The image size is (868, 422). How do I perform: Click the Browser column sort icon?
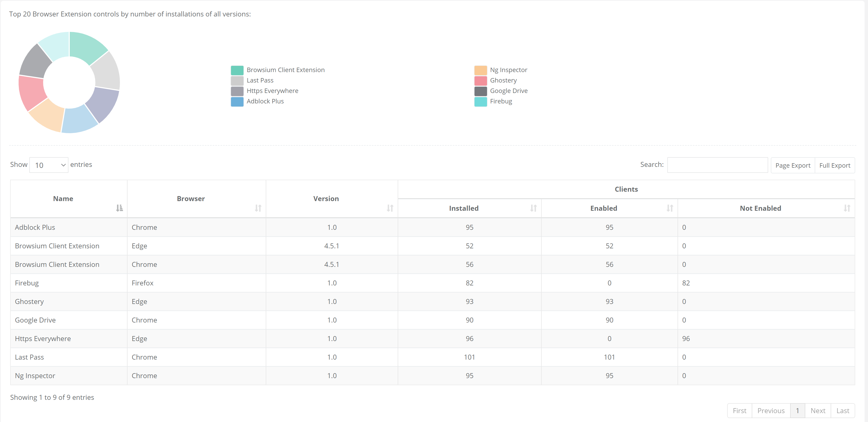click(x=258, y=208)
